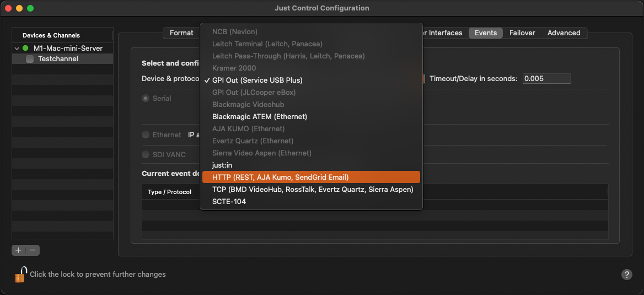Select the Ethernet radio button
Image resolution: width=644 pixels, height=295 pixels.
click(x=146, y=135)
